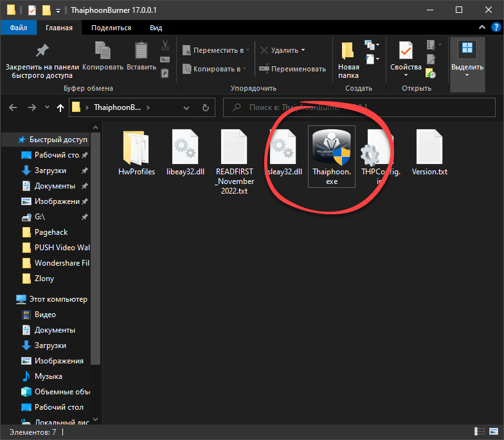Click the Copy path icon
Viewport: 504px width, 440px height.
click(x=165, y=59)
